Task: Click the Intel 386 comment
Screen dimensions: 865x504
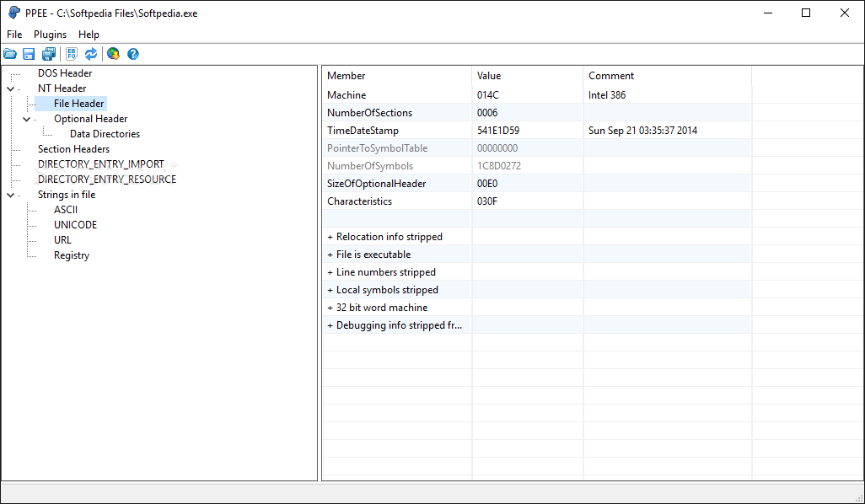Action: tap(607, 95)
